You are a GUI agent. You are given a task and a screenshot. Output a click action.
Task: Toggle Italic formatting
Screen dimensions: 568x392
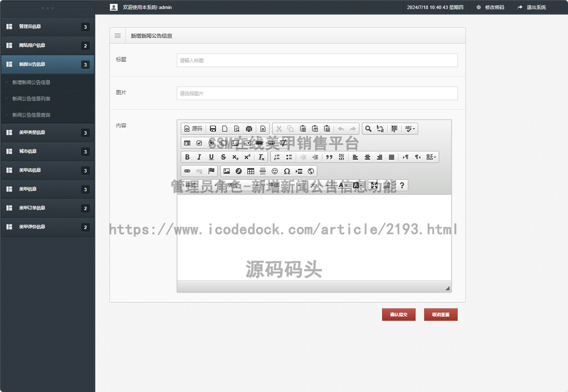(199, 157)
